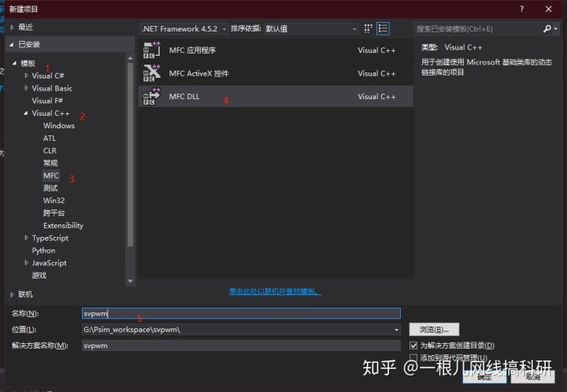Collapse the 模板 tree node

pos(14,63)
